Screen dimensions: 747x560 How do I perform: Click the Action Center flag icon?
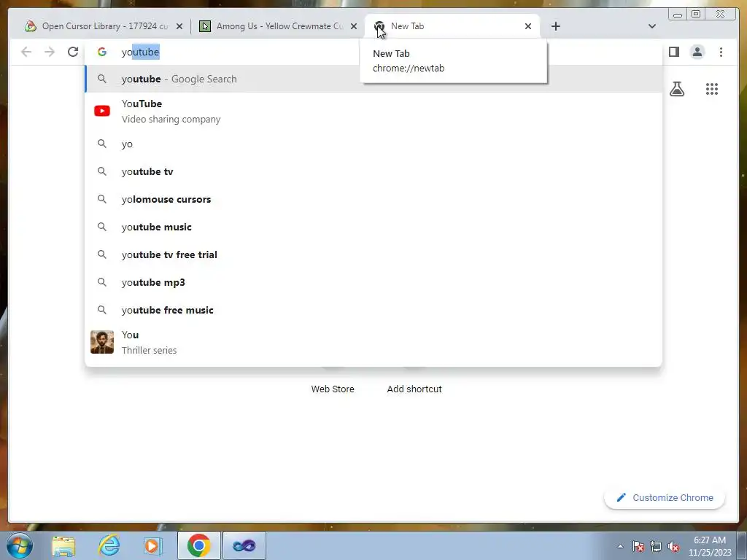click(638, 546)
